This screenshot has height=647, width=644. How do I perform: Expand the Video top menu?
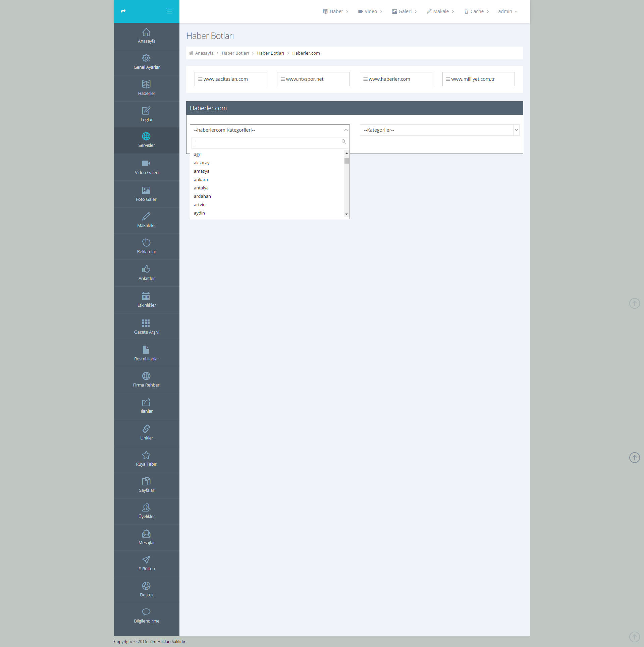[x=370, y=11]
